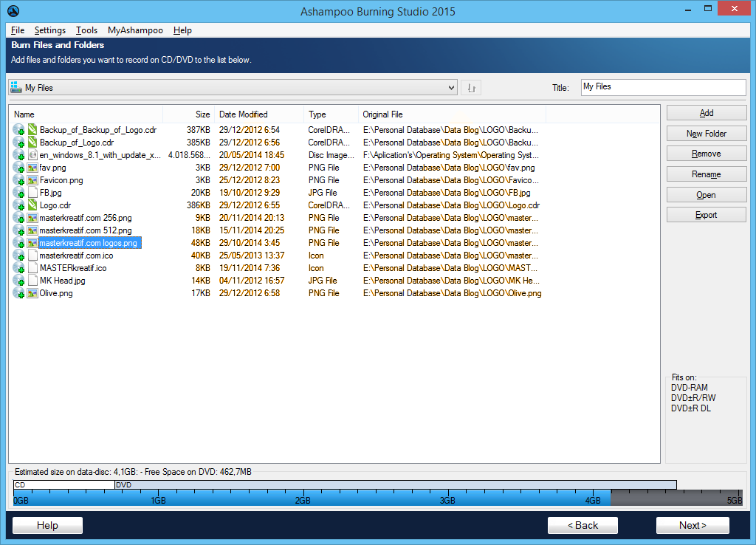The image size is (756, 545).
Task: Sort by the Type column header
Action: (331, 114)
